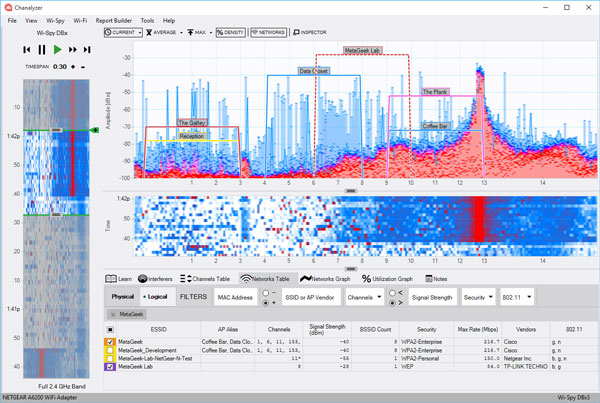The width and height of the screenshot is (600, 403).
Task: Open the Report Builder menu
Action: (x=113, y=21)
